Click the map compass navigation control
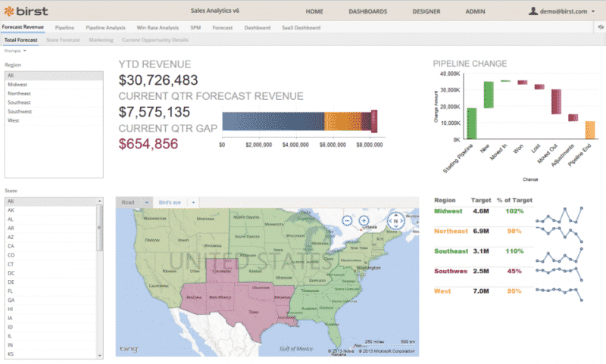The image size is (606, 364). click(395, 221)
